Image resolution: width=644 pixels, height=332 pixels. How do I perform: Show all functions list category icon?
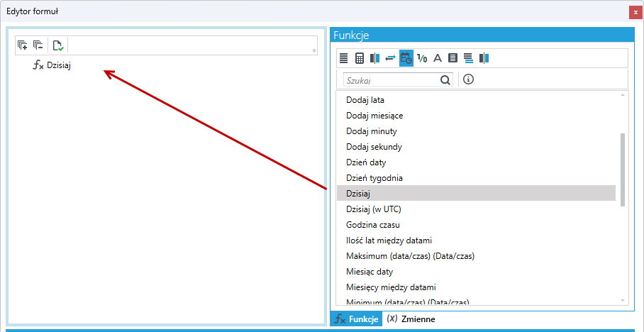click(x=344, y=58)
